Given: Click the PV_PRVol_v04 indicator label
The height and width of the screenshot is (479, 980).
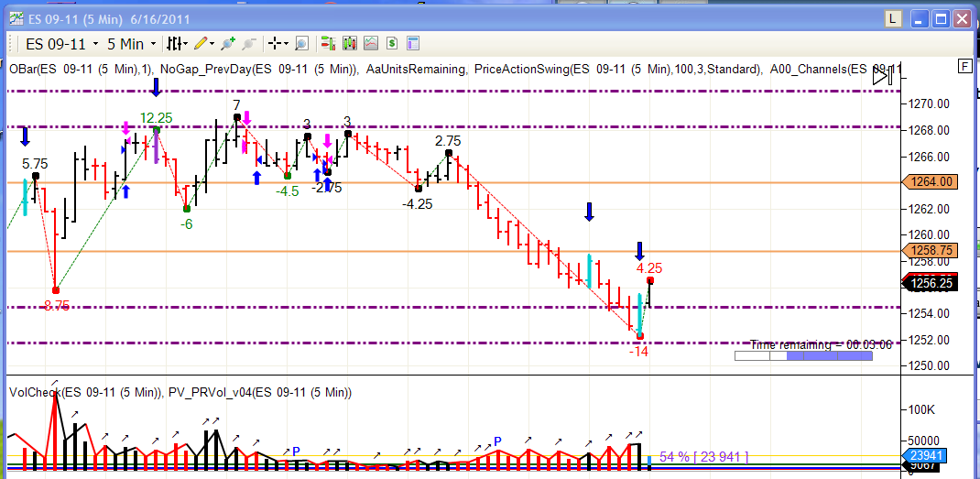Looking at the screenshot, I should coord(260,393).
